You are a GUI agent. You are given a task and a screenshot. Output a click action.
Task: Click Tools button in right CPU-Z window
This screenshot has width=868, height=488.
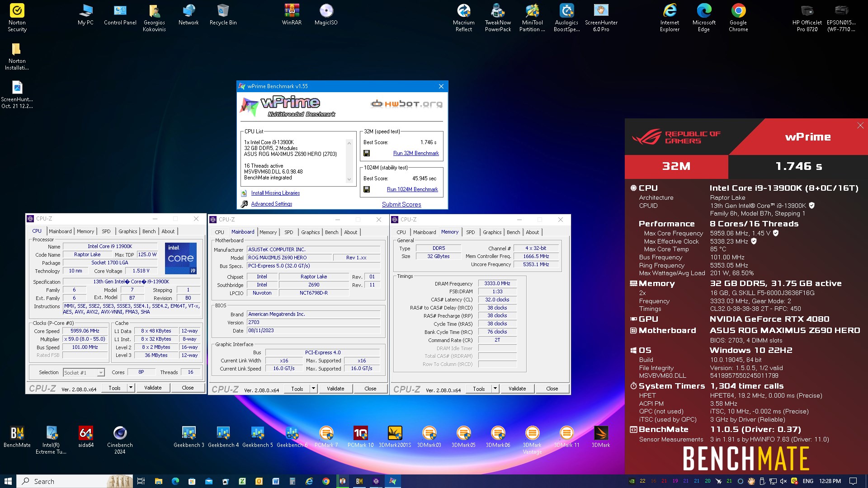(479, 389)
